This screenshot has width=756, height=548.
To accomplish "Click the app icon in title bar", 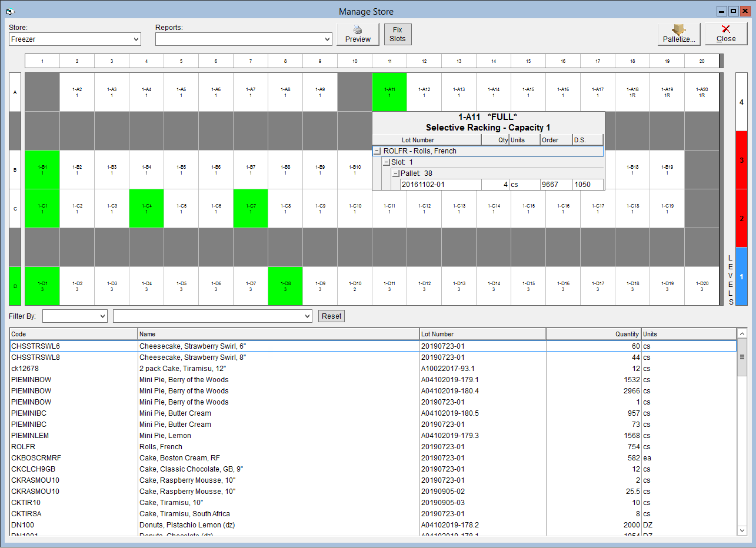I will 8,12.
